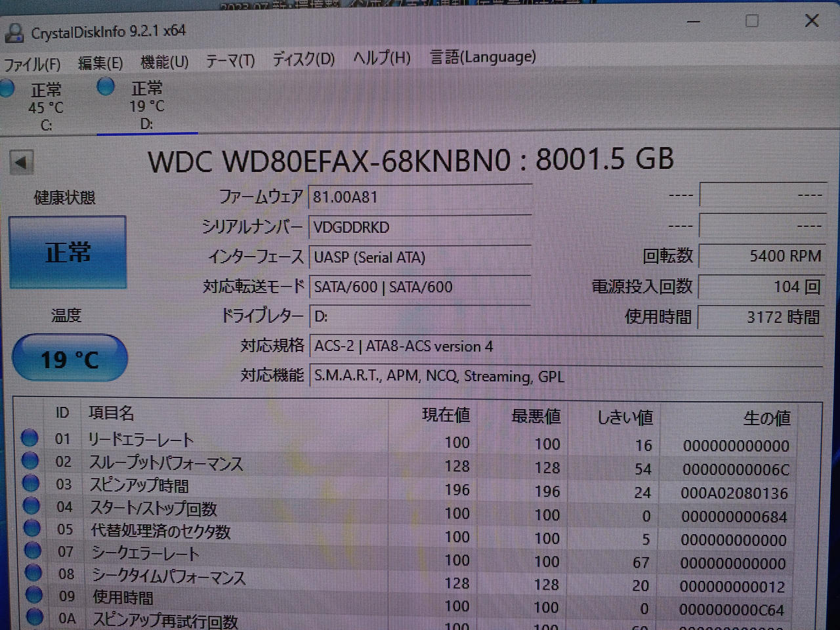Click the blue status circle for drive C:
840x630 pixels.
[x=7, y=88]
